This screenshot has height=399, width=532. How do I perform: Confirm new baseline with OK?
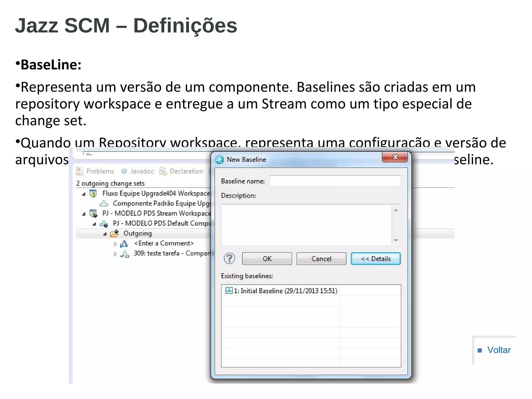pos(267,259)
